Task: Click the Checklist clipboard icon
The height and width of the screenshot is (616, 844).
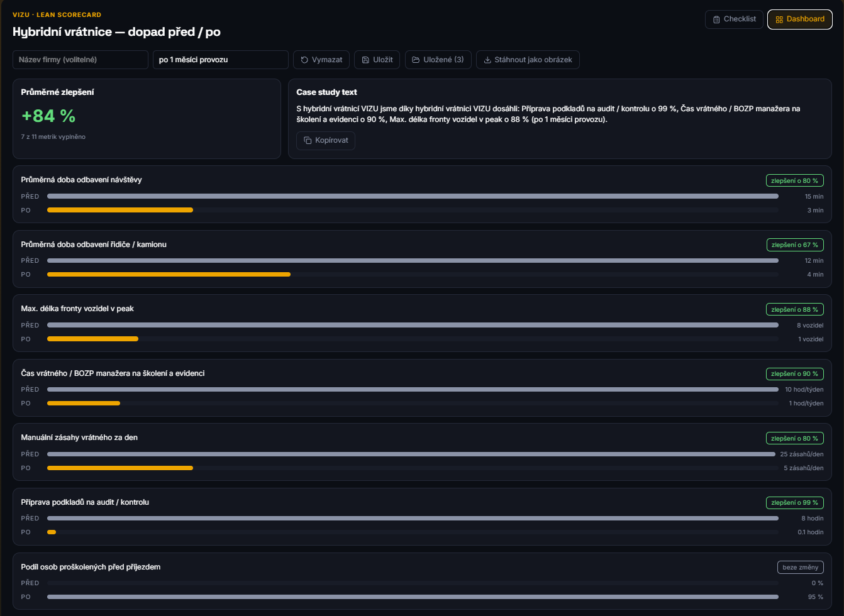Action: [x=716, y=19]
